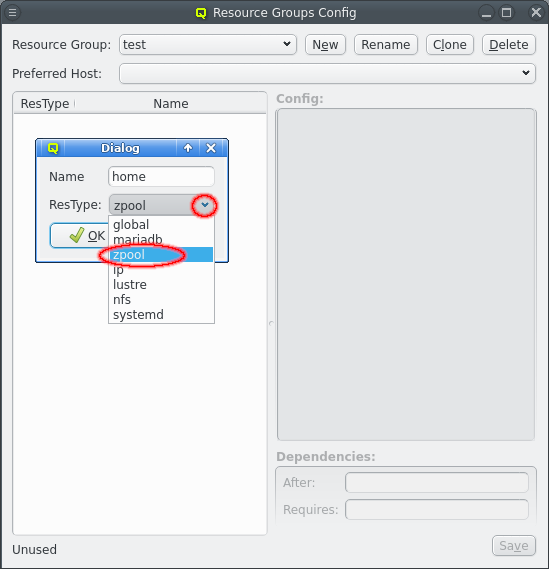
Task: Click the Q icon in the Dialog title bar
Action: pyautogui.click(x=53, y=148)
